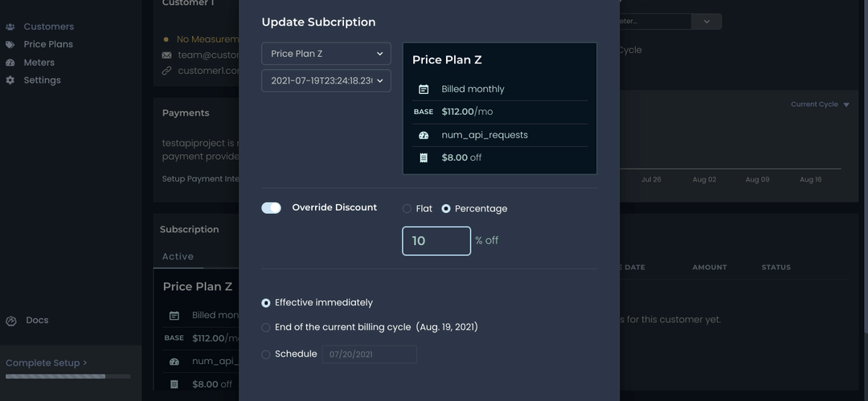Select End of the current billing cycle

click(x=266, y=328)
